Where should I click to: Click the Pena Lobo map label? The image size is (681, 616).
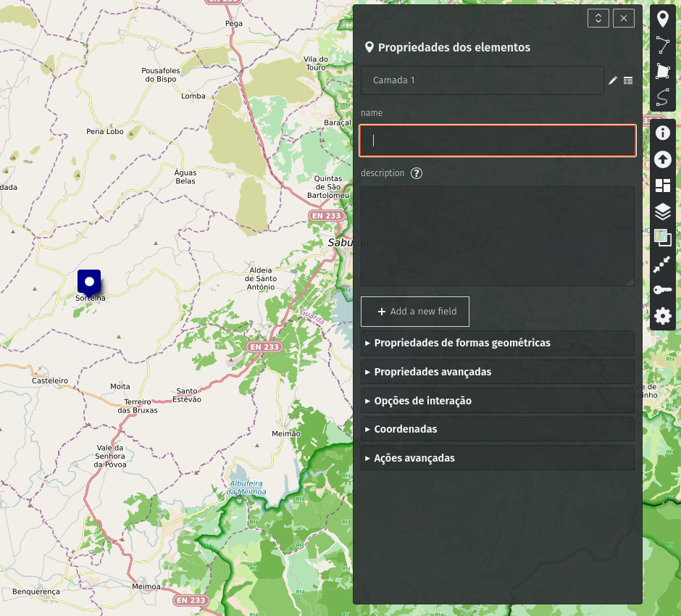(104, 131)
